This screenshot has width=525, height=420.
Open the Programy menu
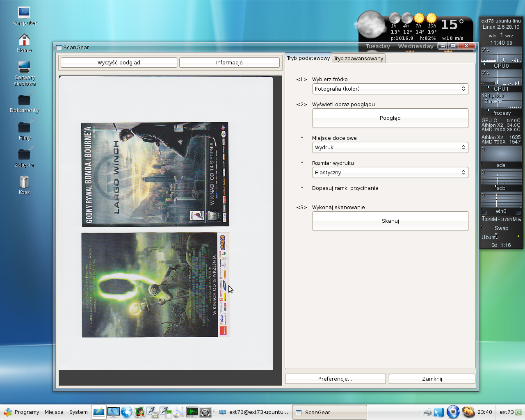(21, 412)
